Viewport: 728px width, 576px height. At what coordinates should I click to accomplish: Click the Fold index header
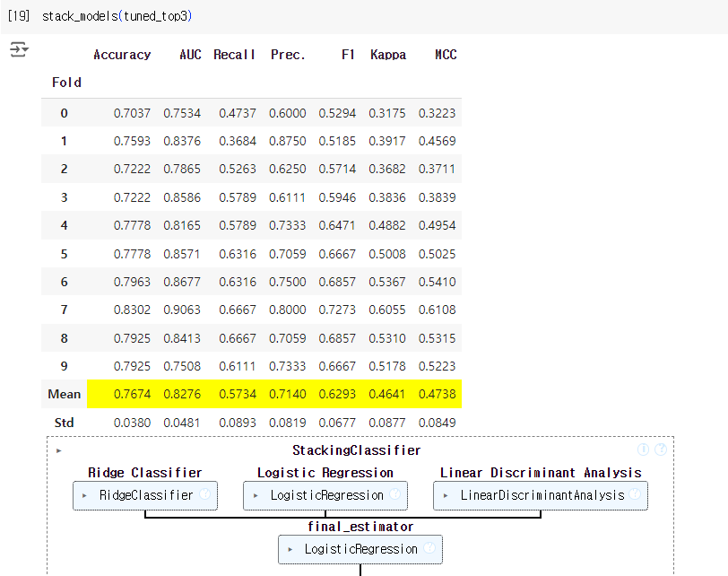coord(66,83)
